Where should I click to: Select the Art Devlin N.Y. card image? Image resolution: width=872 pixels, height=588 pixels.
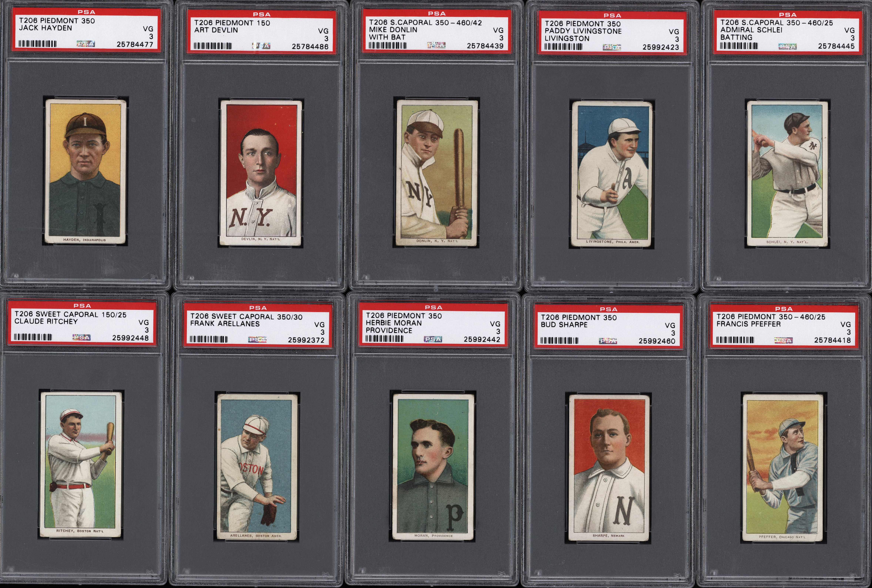261,173
